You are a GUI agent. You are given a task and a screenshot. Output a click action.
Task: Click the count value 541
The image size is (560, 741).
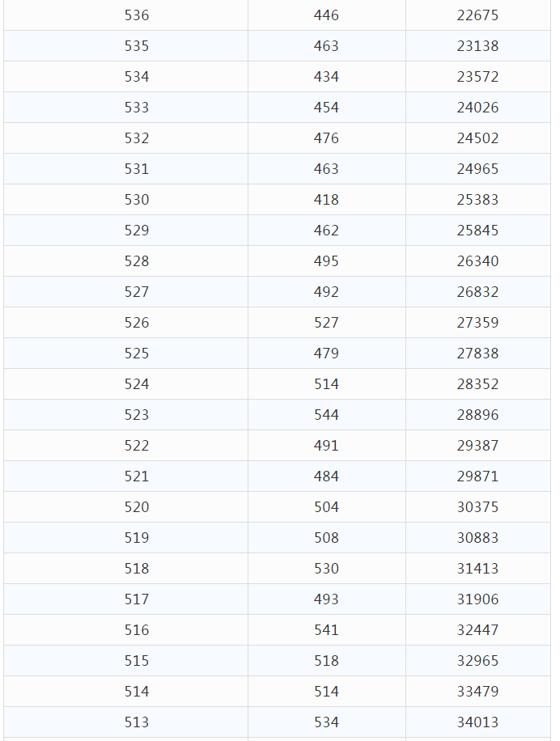tap(326, 630)
